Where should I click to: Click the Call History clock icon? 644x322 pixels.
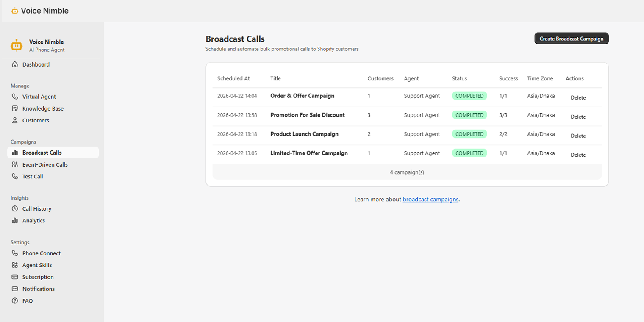[15, 208]
